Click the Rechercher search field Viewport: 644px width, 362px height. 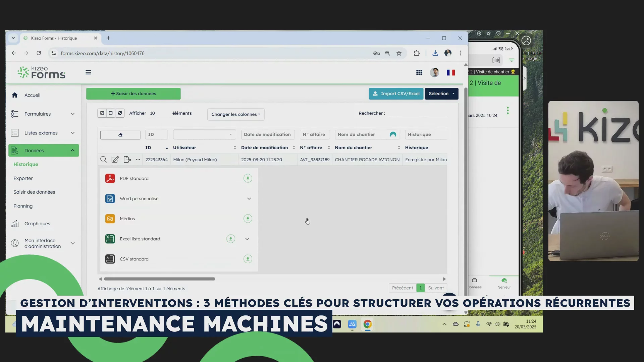417,113
